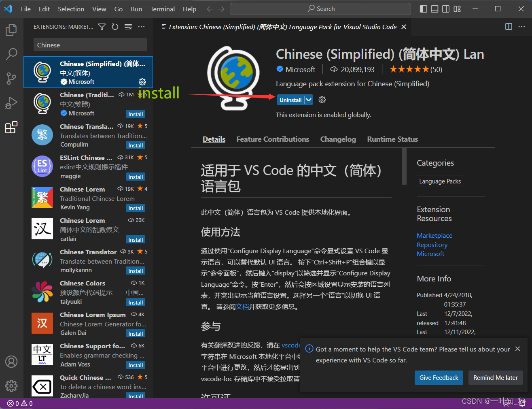
Task: Click the Uninstall button
Action: pyautogui.click(x=290, y=100)
